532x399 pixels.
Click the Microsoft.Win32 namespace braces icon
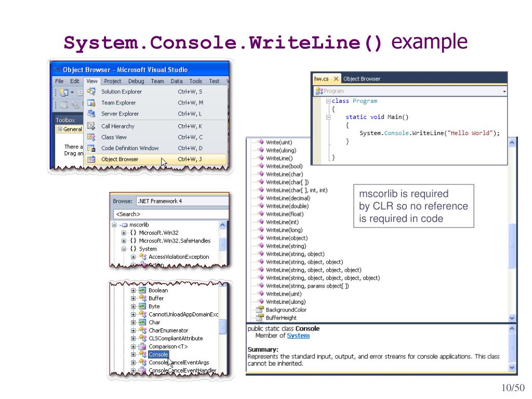[x=134, y=233]
